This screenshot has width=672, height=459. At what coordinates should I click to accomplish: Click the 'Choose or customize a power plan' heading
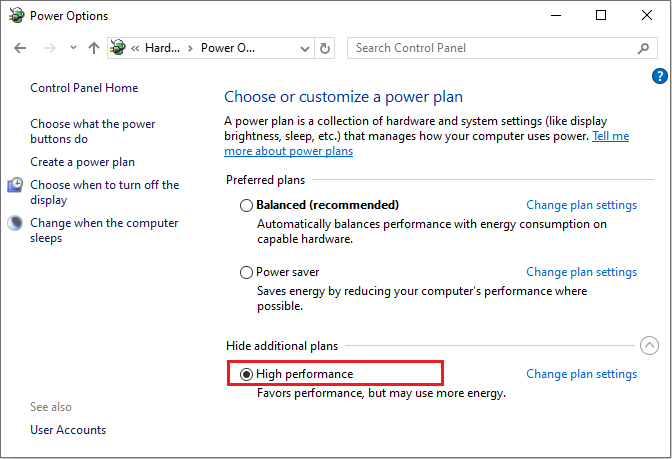[x=343, y=97]
